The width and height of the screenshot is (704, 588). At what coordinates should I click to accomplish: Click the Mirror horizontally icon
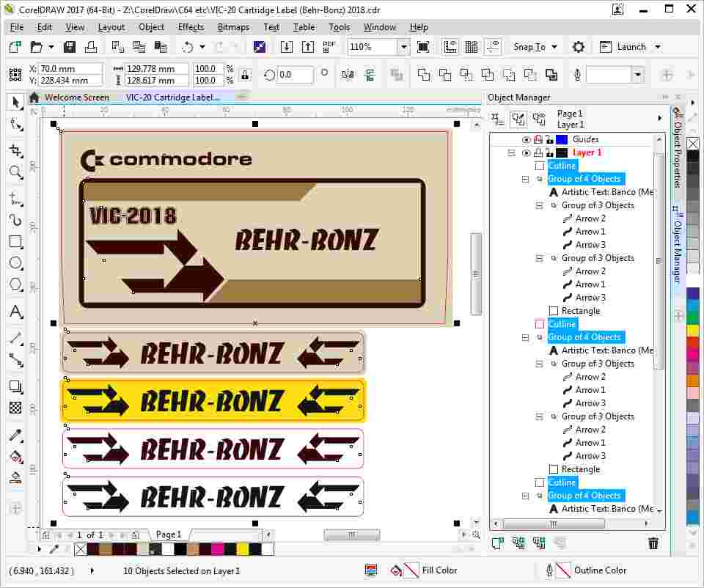coord(348,75)
